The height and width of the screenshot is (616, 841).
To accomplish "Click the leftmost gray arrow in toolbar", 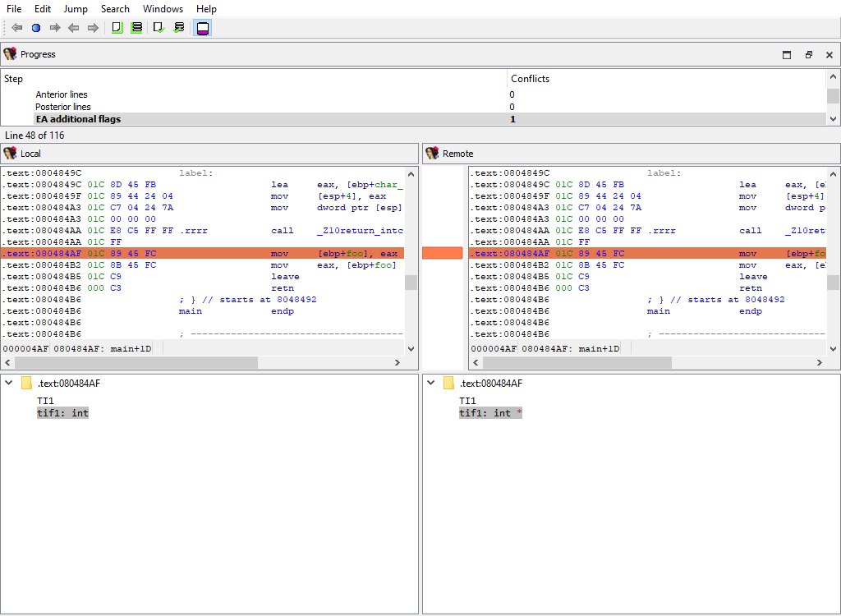I will (x=16, y=28).
